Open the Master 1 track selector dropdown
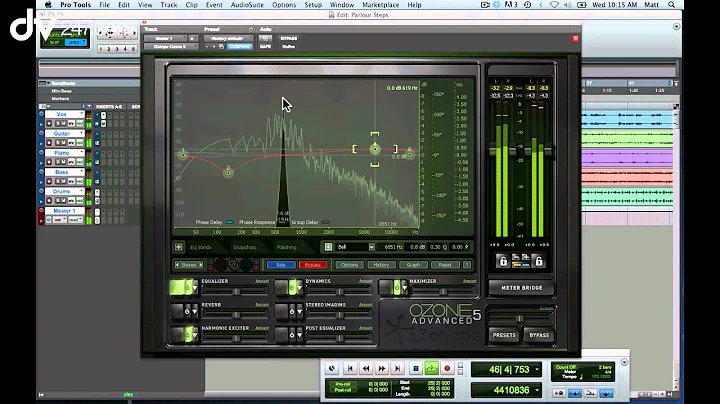The image size is (720, 404). point(165,39)
